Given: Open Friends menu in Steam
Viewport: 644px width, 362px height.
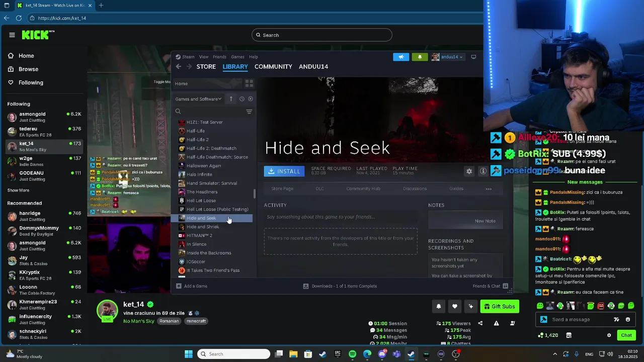Looking at the screenshot, I should [x=219, y=57].
